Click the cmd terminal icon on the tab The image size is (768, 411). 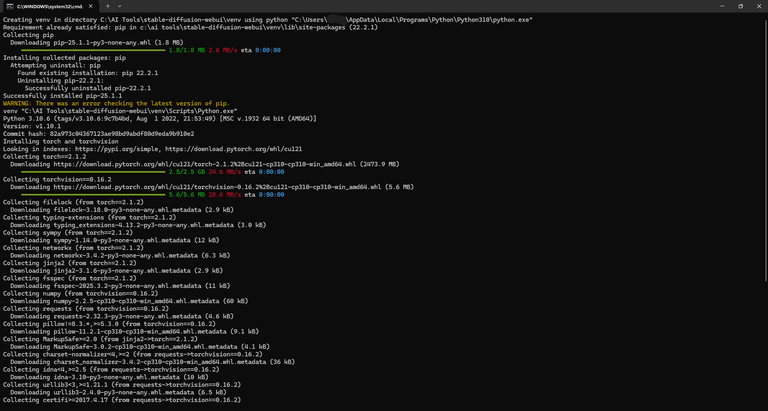point(9,6)
